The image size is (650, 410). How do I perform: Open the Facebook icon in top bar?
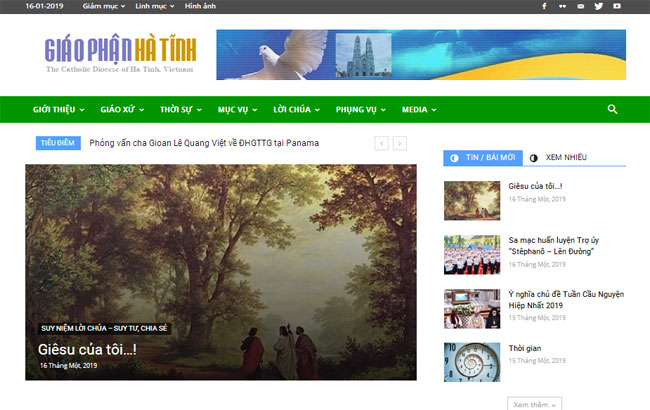544,6
